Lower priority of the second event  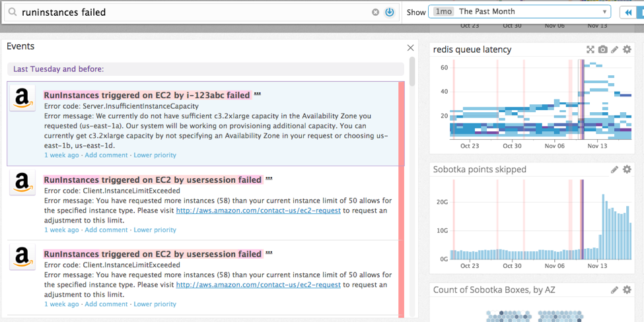tap(155, 230)
